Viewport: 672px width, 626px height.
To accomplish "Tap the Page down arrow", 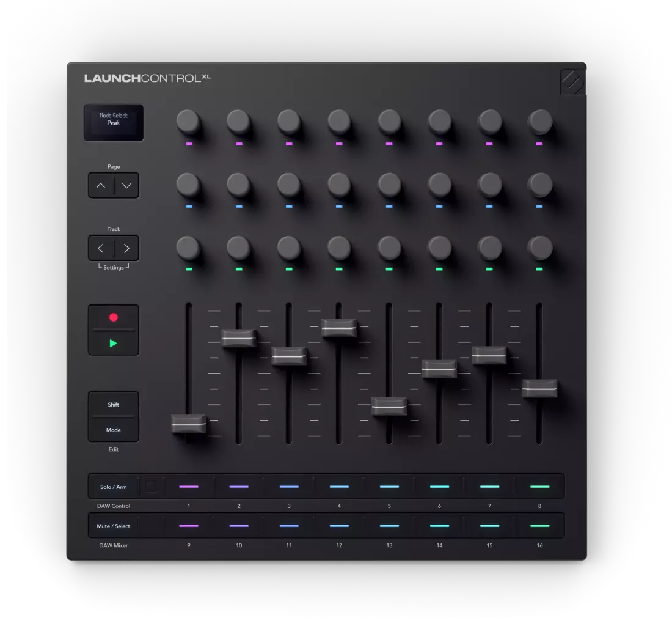I will 126,186.
